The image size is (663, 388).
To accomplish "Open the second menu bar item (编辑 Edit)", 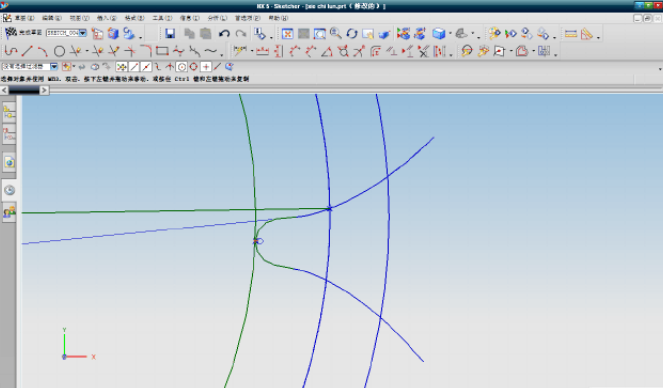I will point(52,18).
